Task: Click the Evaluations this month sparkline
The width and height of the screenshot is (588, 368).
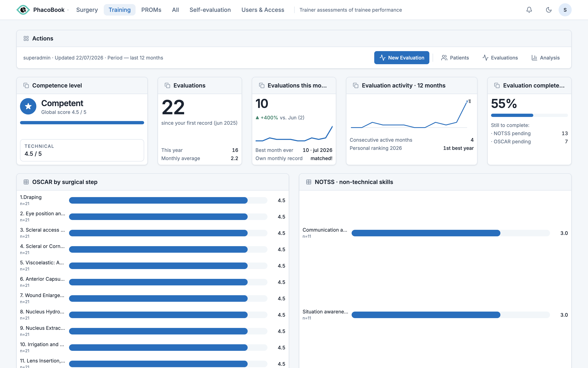Action: click(294, 134)
